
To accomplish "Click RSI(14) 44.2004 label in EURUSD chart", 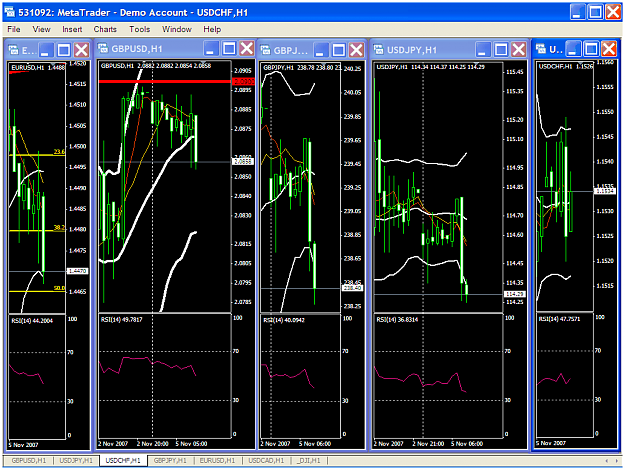I will pyautogui.click(x=32, y=321).
